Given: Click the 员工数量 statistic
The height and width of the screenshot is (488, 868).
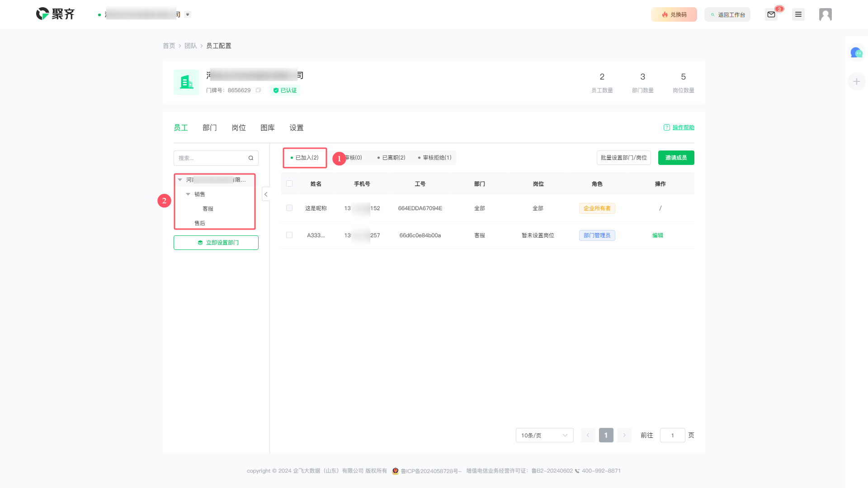Looking at the screenshot, I should [602, 83].
